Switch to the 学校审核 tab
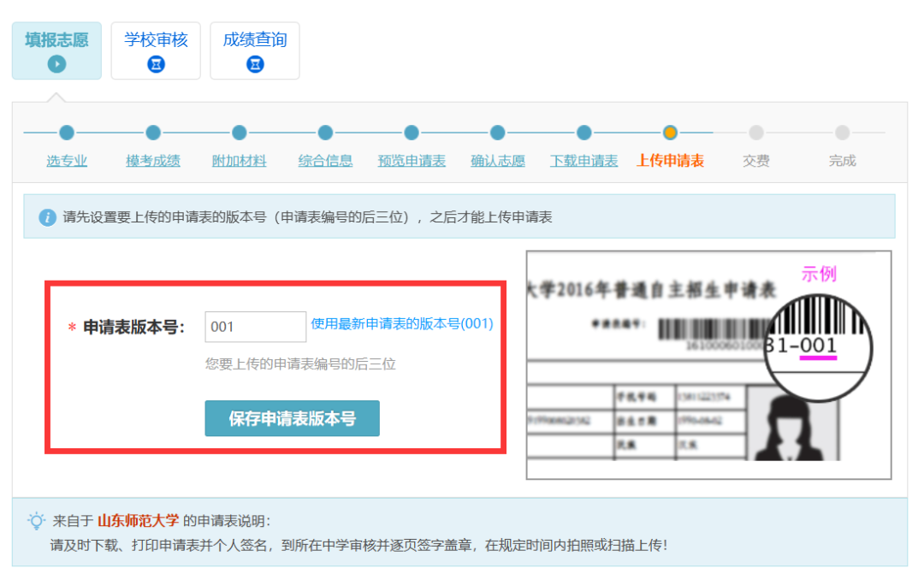 (156, 40)
